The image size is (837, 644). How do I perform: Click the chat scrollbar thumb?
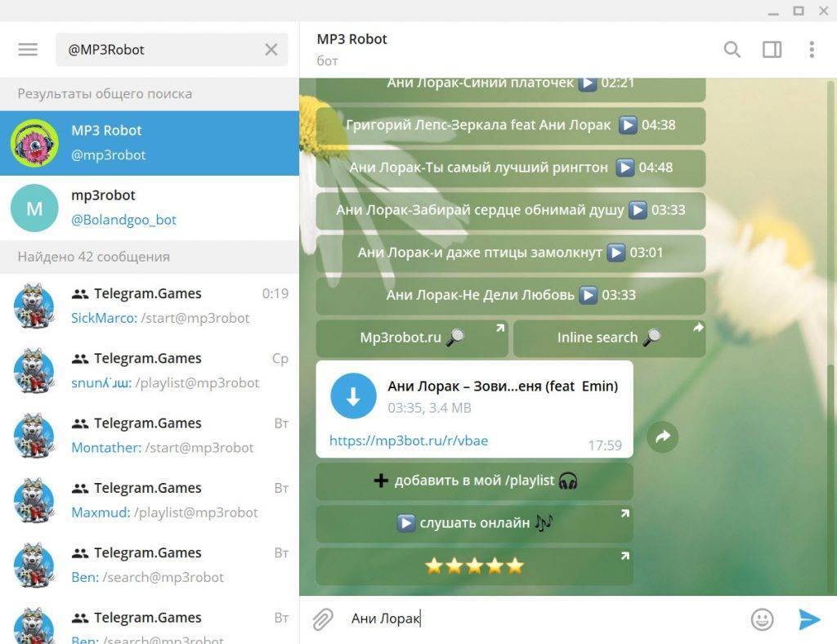click(x=830, y=477)
